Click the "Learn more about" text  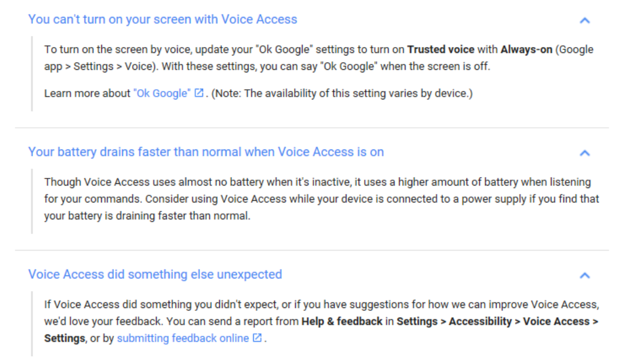click(x=87, y=93)
